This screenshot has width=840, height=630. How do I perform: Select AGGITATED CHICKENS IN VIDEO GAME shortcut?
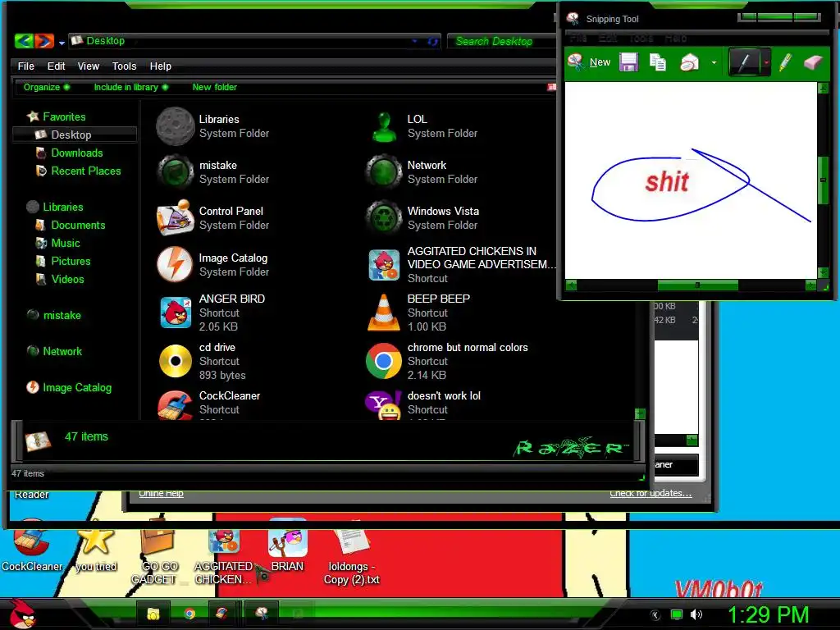coord(461,265)
